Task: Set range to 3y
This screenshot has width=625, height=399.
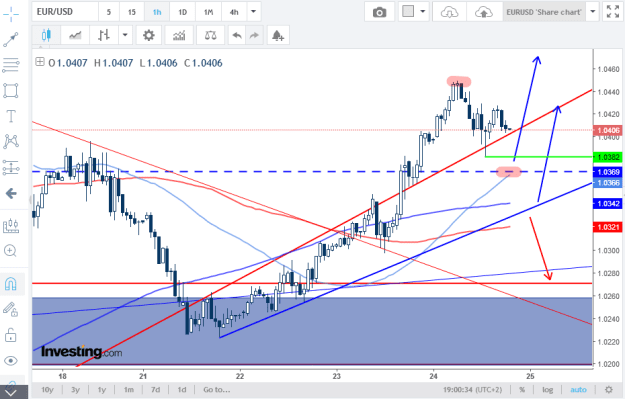Action: (x=75, y=390)
